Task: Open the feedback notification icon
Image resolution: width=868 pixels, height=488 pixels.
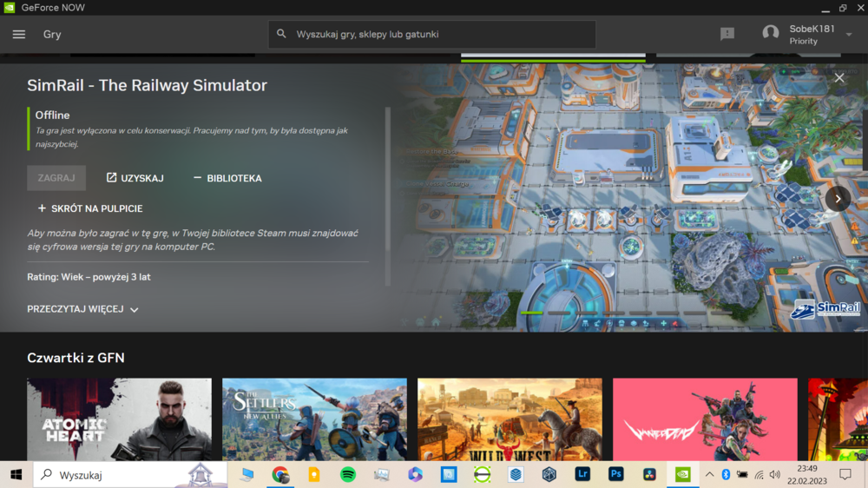Action: [x=727, y=34]
